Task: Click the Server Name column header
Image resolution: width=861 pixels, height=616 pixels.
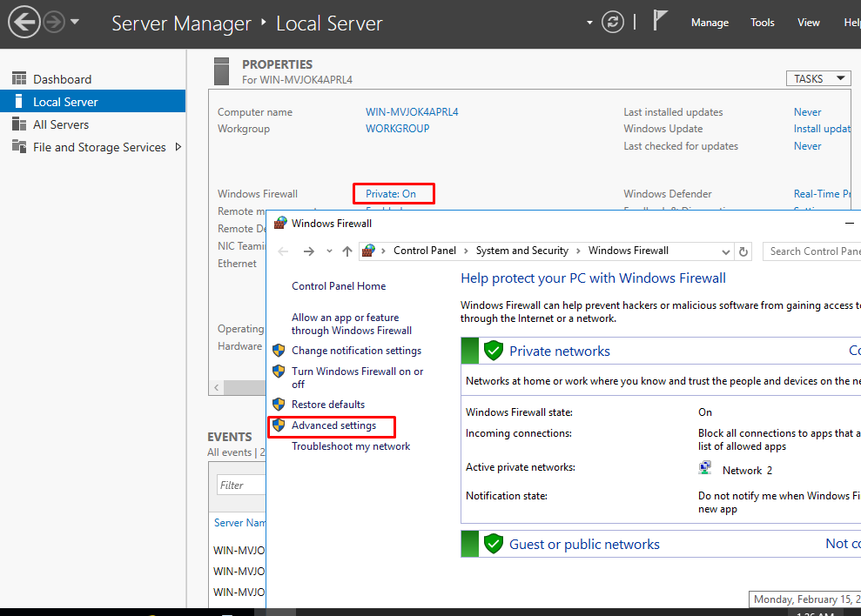Action: [x=239, y=523]
